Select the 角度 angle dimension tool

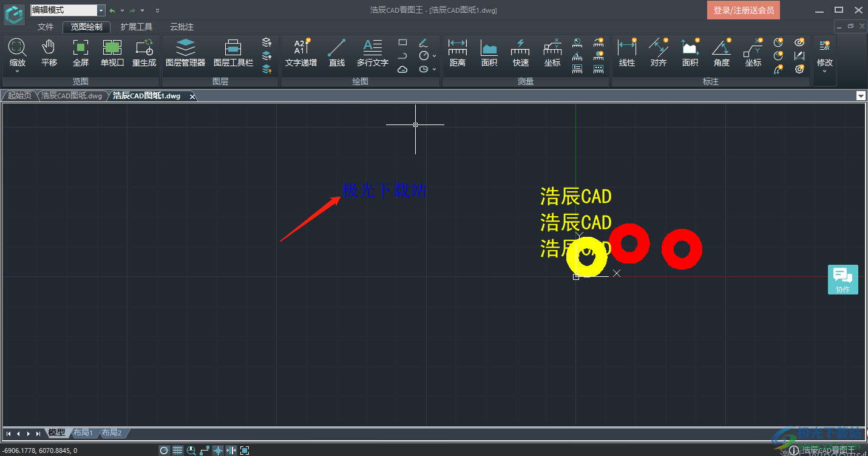pyautogui.click(x=722, y=53)
